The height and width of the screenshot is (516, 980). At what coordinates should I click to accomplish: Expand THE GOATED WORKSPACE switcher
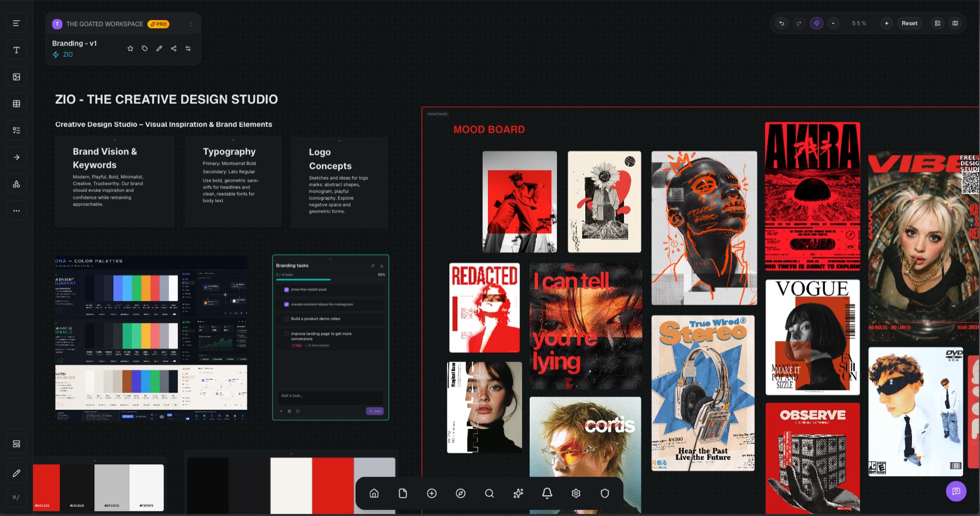click(191, 24)
